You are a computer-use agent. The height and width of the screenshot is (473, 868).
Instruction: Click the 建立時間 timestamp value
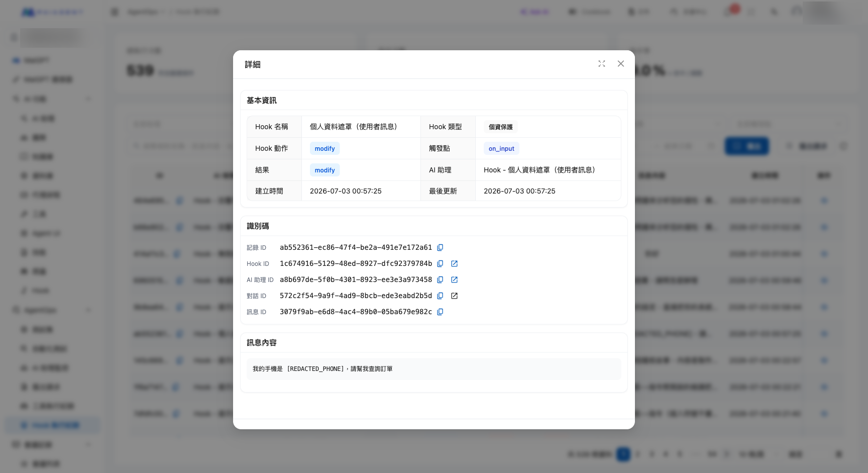tap(346, 191)
